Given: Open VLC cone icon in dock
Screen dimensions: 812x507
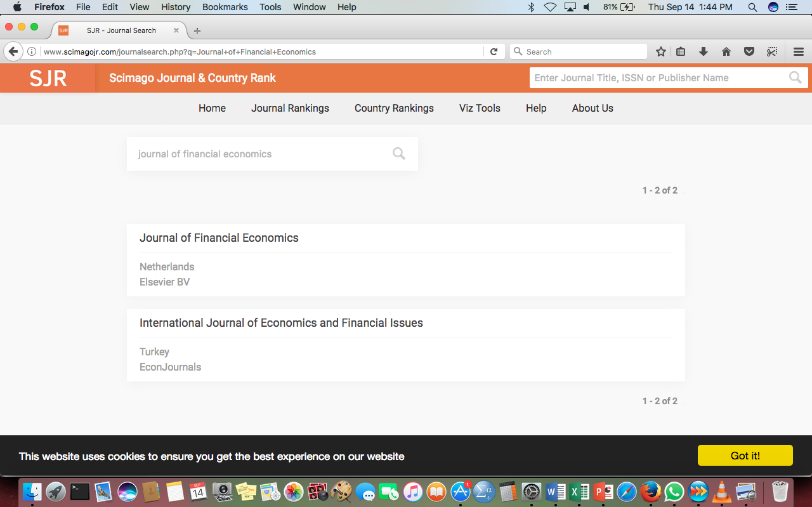Looking at the screenshot, I should pyautogui.click(x=722, y=491).
